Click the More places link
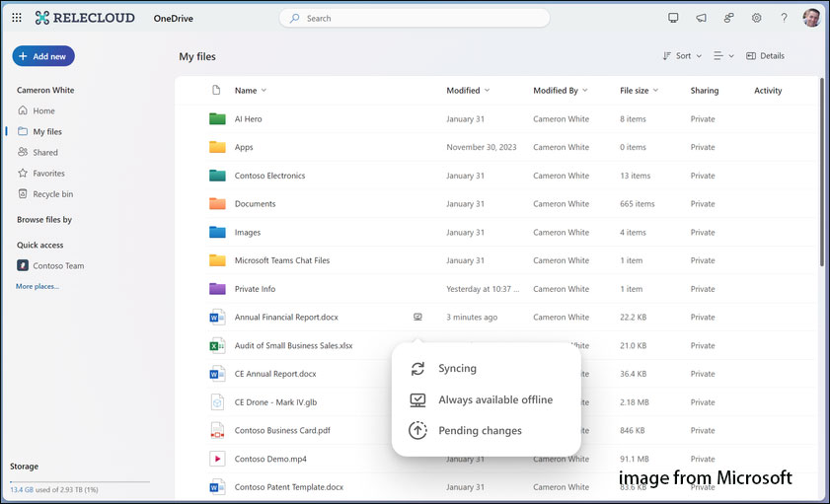The width and height of the screenshot is (830, 504). coord(38,286)
